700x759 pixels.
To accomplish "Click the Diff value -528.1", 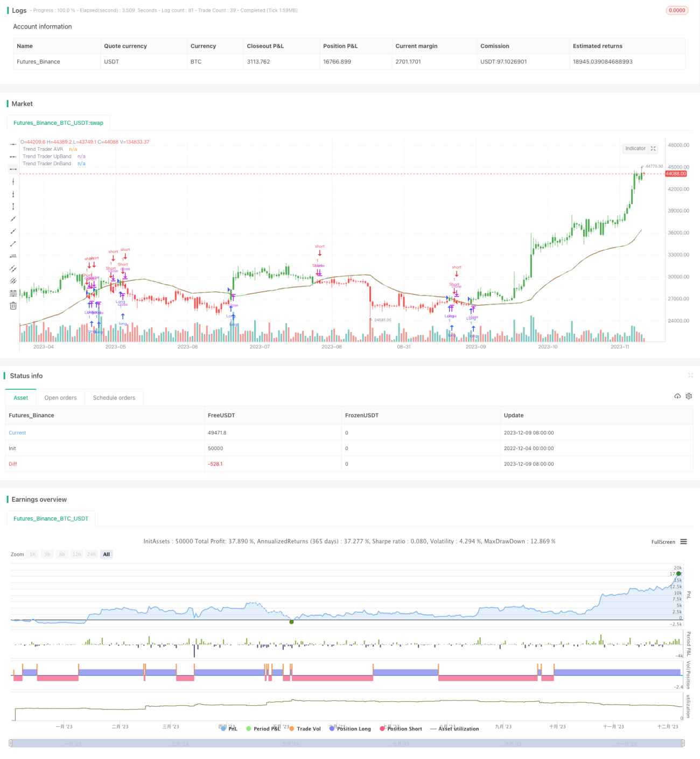I will point(215,464).
